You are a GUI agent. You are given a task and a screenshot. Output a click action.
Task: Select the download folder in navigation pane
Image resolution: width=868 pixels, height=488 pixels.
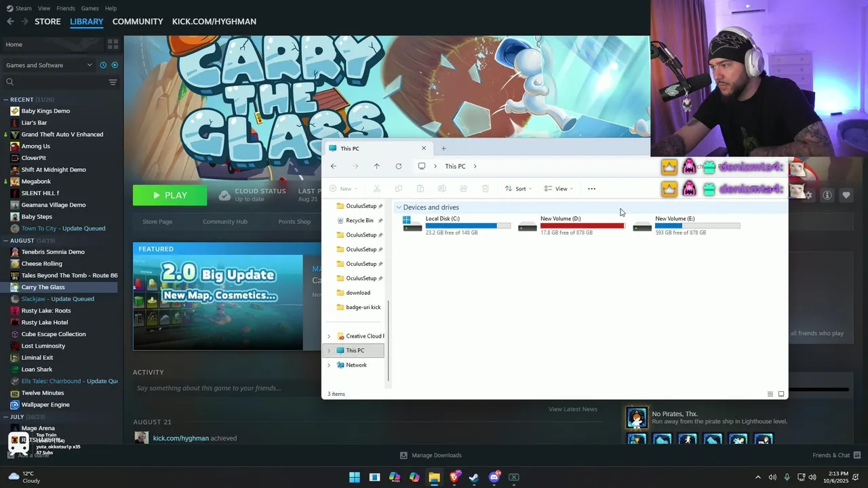coord(358,293)
